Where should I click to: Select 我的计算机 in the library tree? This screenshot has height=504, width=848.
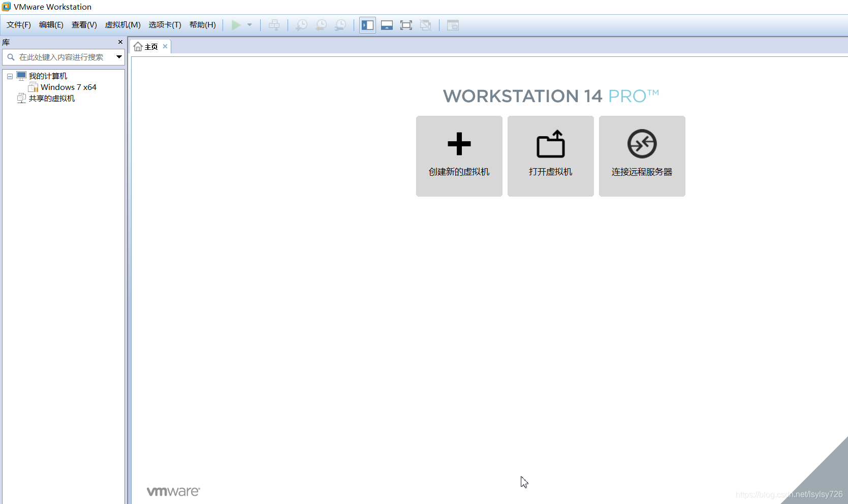tap(48, 76)
